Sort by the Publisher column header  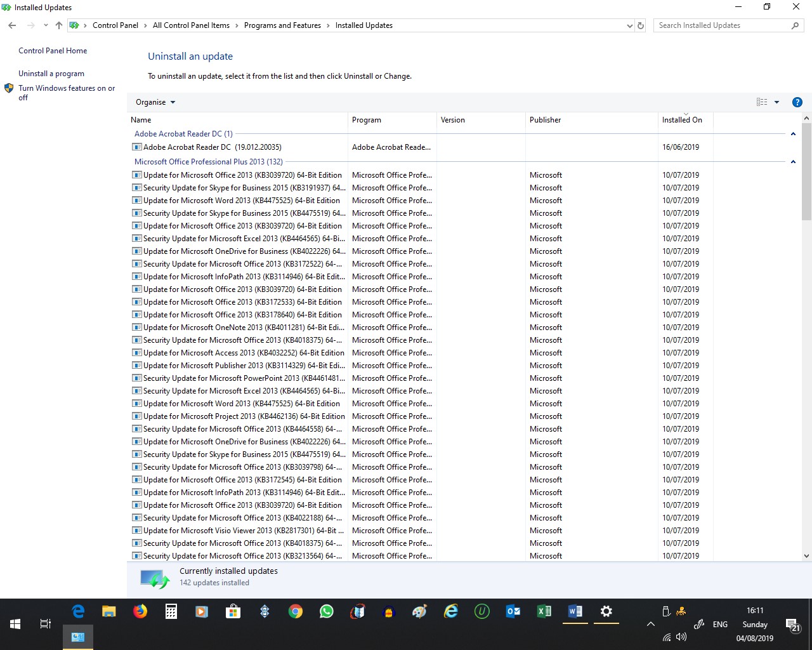pyautogui.click(x=592, y=120)
